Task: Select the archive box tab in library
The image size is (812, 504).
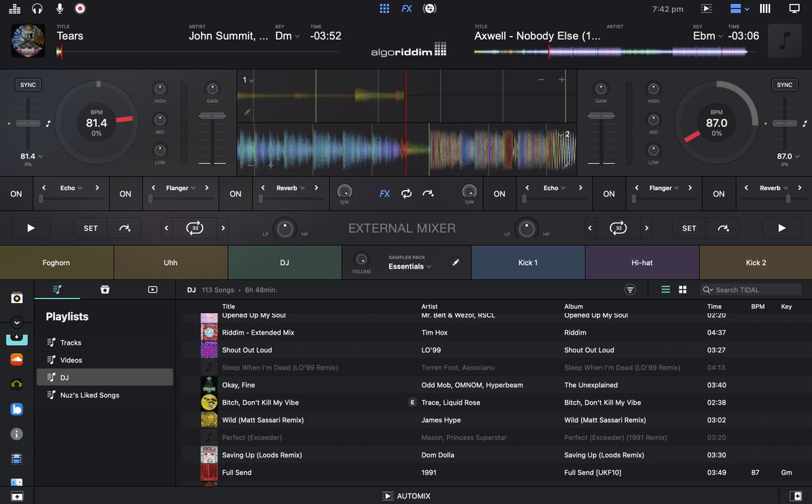Action: pyautogui.click(x=105, y=290)
